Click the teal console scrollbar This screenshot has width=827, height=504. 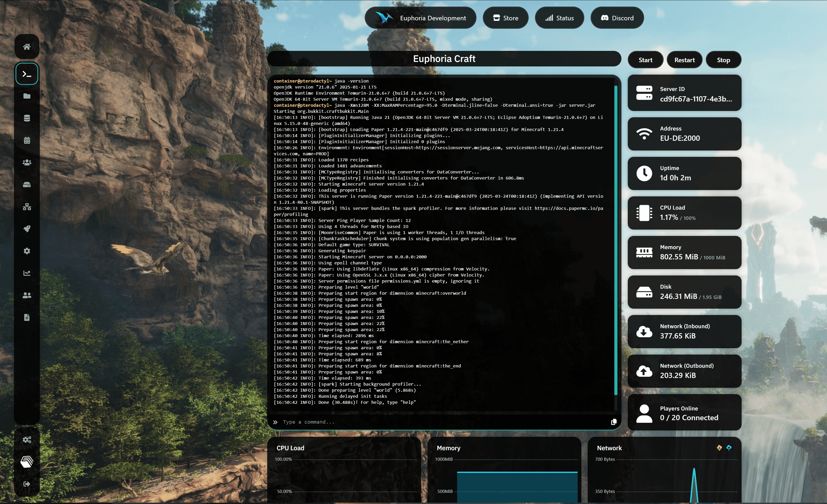(616, 240)
